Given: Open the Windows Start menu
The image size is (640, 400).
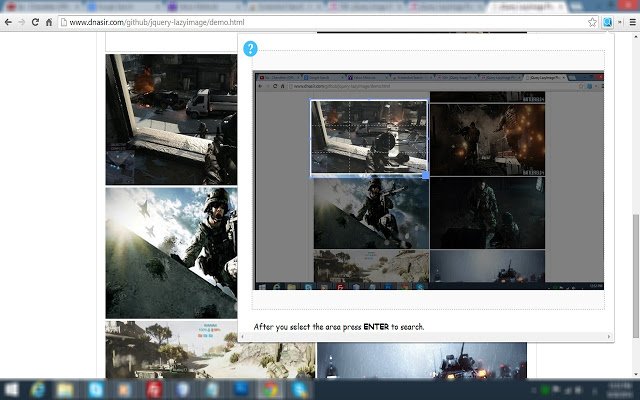Looking at the screenshot, I should tap(11, 390).
